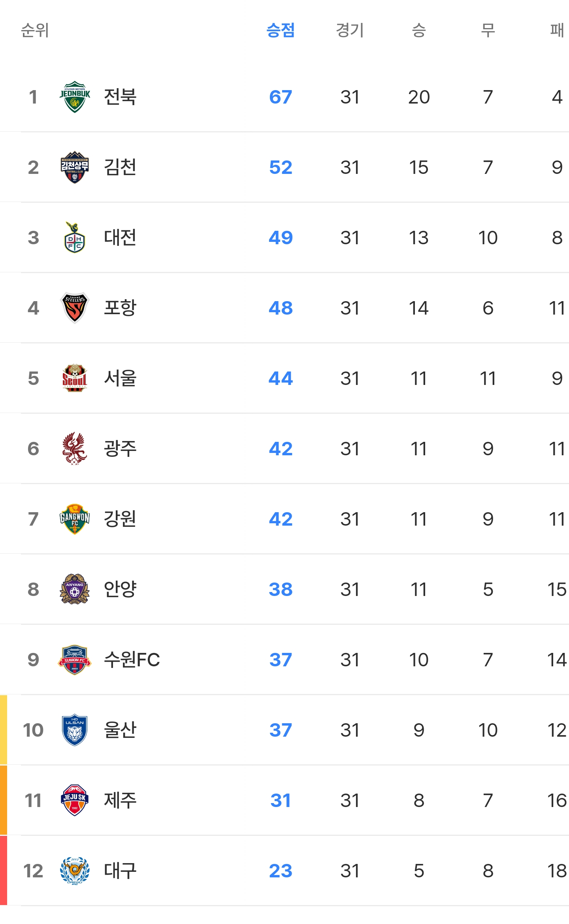Click the Gimcheon Sangmu crest icon
The height and width of the screenshot is (924, 569).
(75, 167)
